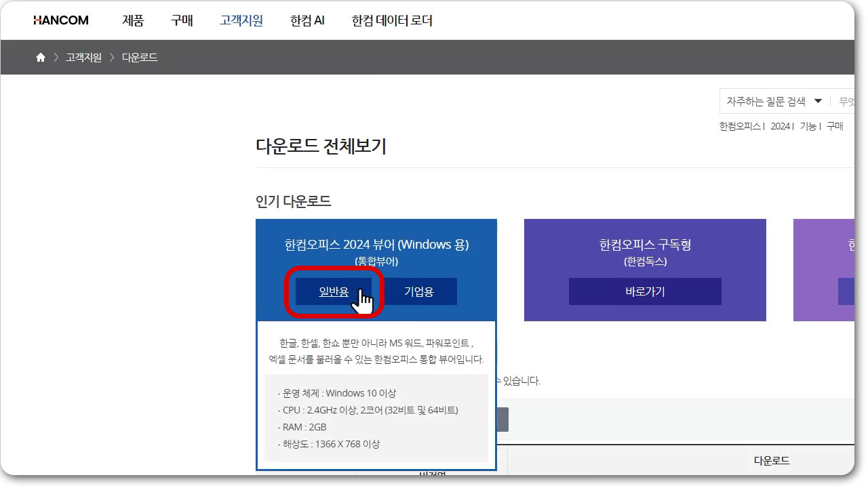
Task: Click the 해상도 1366 X 768 line
Action: 329,444
